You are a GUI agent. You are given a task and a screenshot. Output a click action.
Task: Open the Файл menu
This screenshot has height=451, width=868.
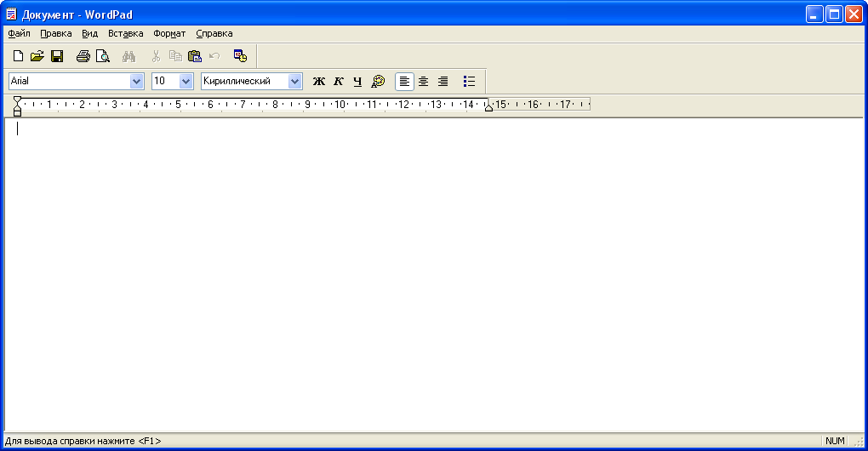(19, 33)
